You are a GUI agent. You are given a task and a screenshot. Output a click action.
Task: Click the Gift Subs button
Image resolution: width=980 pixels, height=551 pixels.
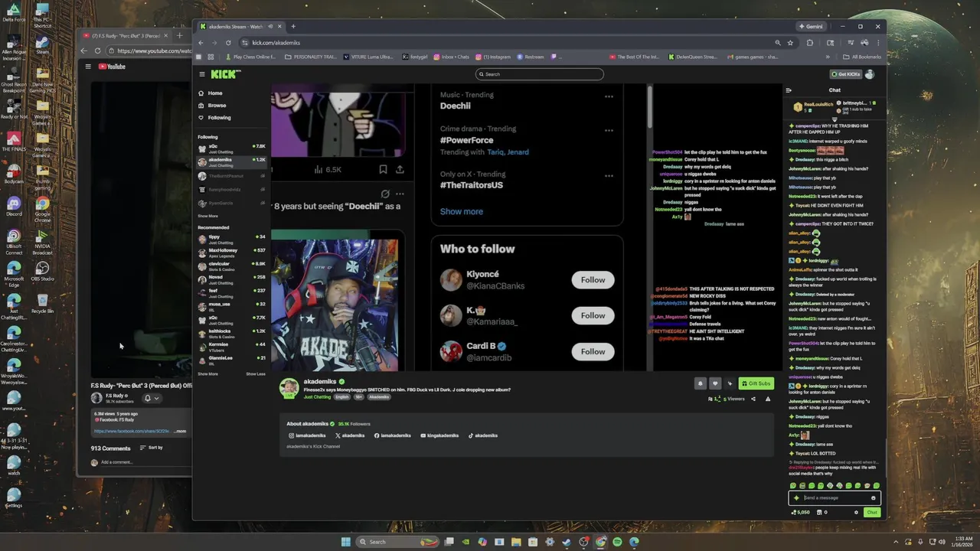point(756,383)
